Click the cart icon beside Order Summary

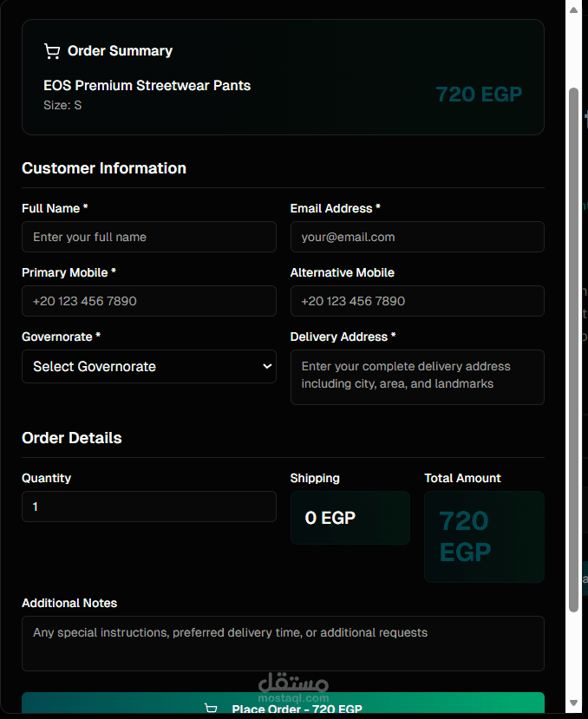pos(52,51)
